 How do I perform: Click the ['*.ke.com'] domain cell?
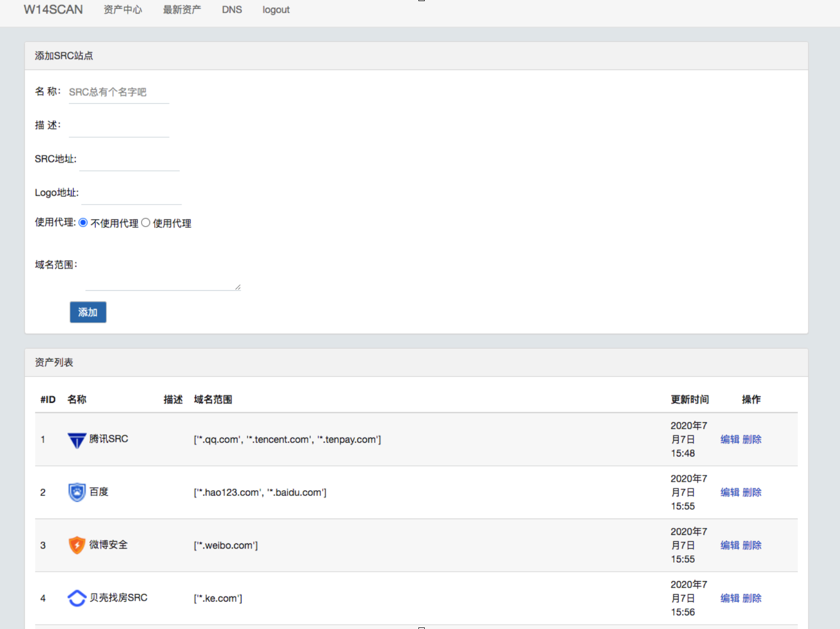tap(218, 598)
